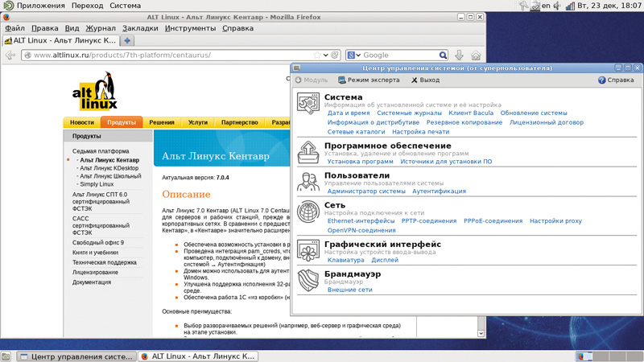Click the show desktop icon in bottom panel
Image resolution: width=644 pixels, height=362 pixels.
pyautogui.click(x=6, y=356)
